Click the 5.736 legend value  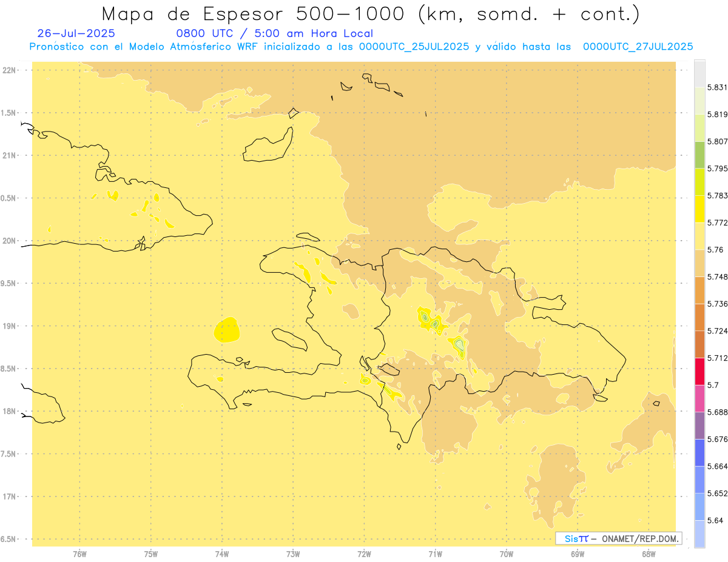[718, 304]
